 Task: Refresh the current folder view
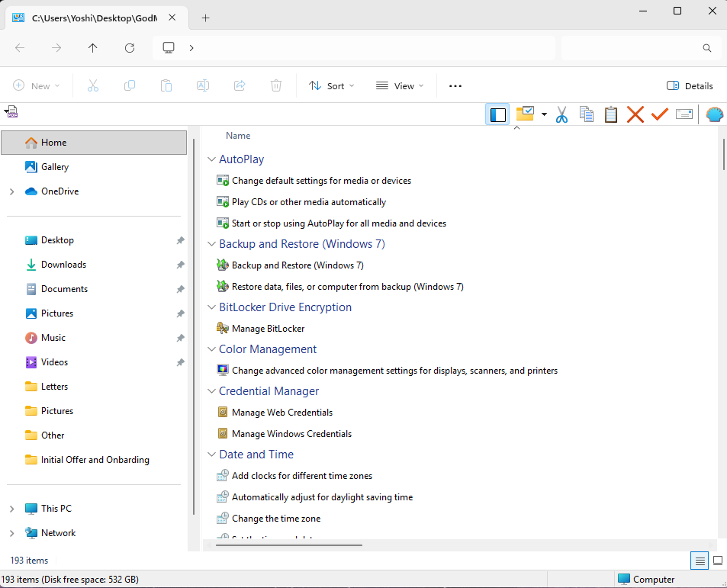click(130, 47)
